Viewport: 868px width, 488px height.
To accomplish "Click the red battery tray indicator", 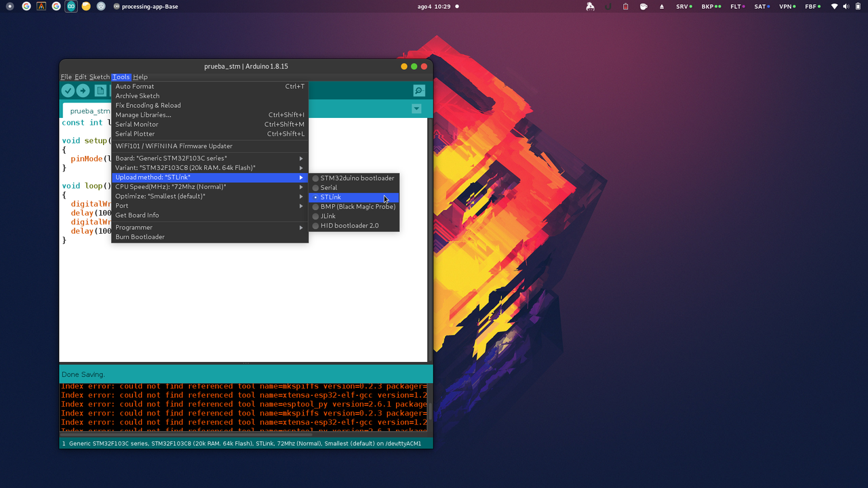I will coord(625,6).
